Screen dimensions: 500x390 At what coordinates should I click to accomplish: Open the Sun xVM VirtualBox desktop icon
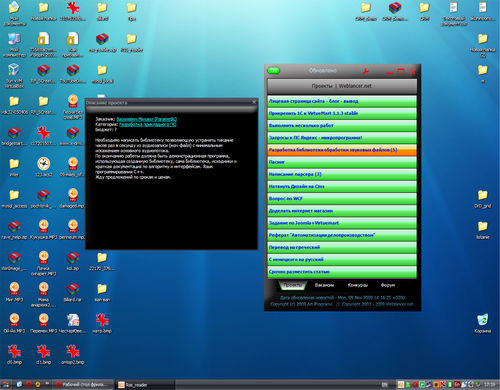(x=14, y=76)
